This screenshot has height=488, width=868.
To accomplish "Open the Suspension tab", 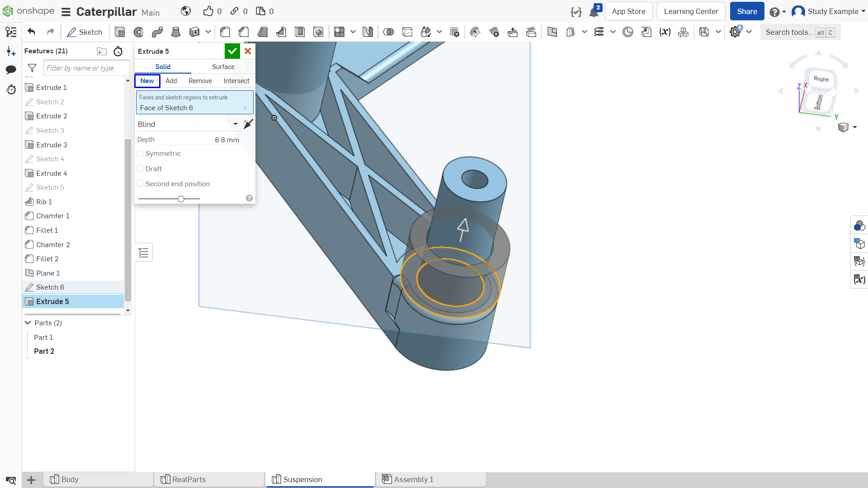I will [320, 479].
